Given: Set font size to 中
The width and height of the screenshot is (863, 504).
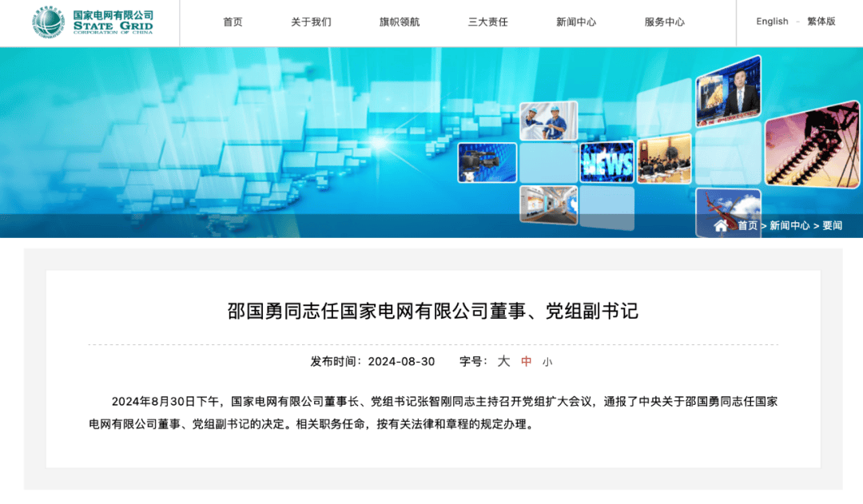Looking at the screenshot, I should tap(526, 362).
